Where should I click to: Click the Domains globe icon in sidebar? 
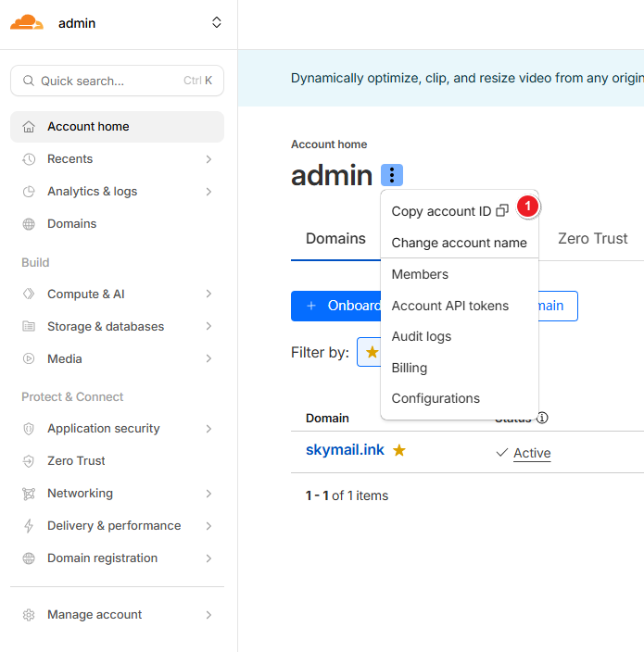pos(29,224)
